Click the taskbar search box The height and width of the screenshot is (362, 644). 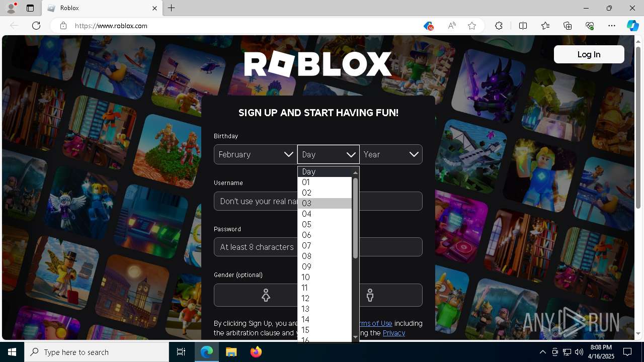(x=97, y=352)
